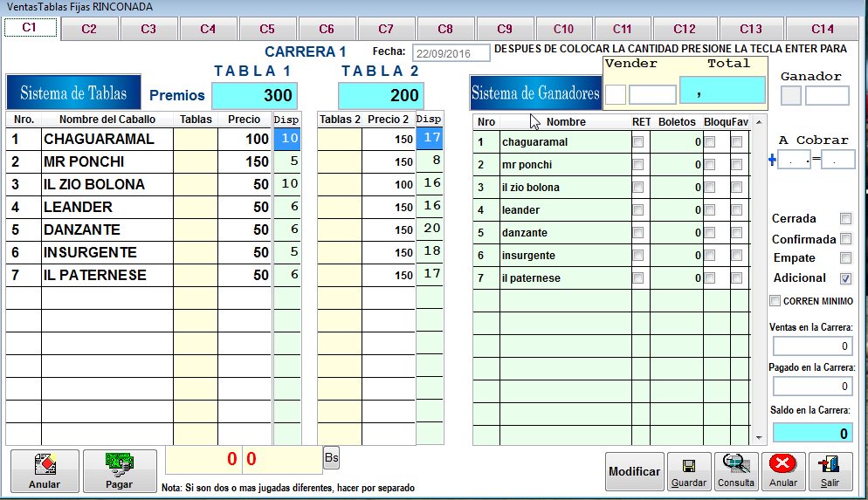868x500 pixels.
Task: Click the wide Ganador input field
Action: 827,96
